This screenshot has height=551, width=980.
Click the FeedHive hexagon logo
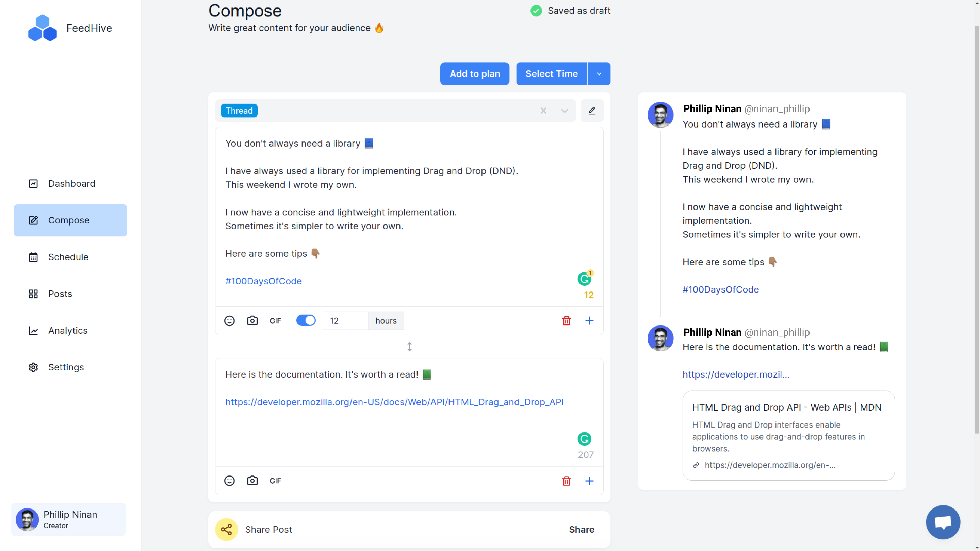pyautogui.click(x=42, y=28)
